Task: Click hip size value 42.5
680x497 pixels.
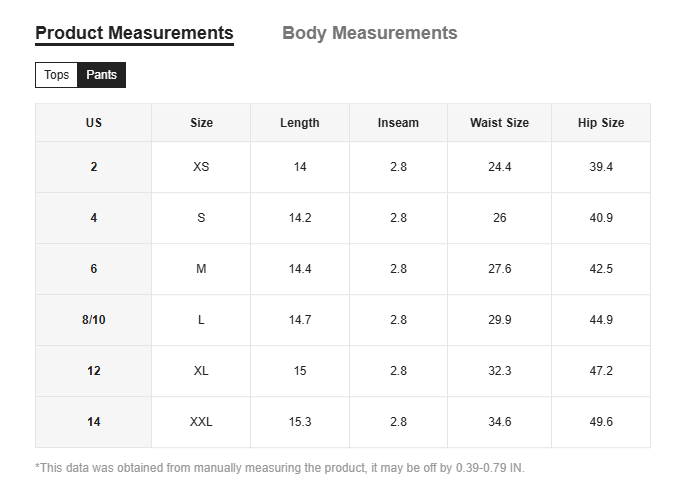Action: tap(601, 269)
